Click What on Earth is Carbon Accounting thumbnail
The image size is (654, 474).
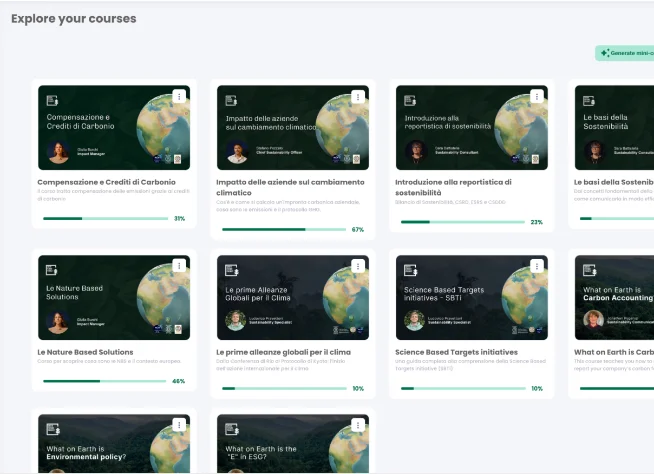(614, 298)
